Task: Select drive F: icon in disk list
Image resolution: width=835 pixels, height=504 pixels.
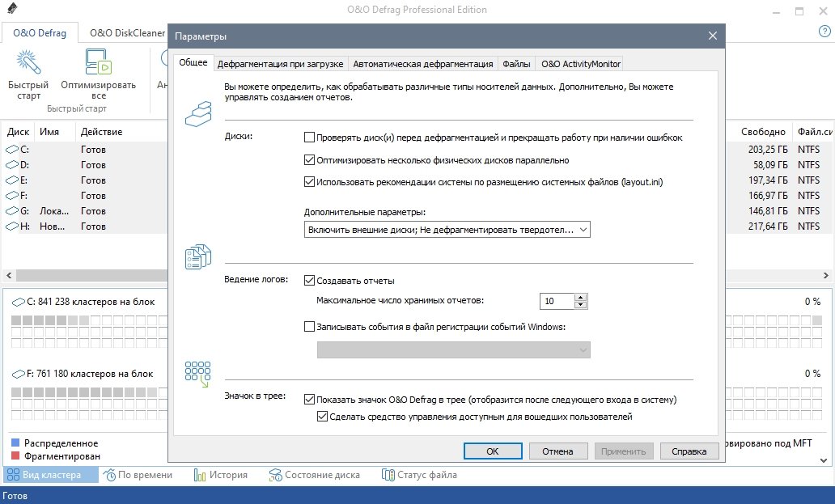Action: [13, 196]
